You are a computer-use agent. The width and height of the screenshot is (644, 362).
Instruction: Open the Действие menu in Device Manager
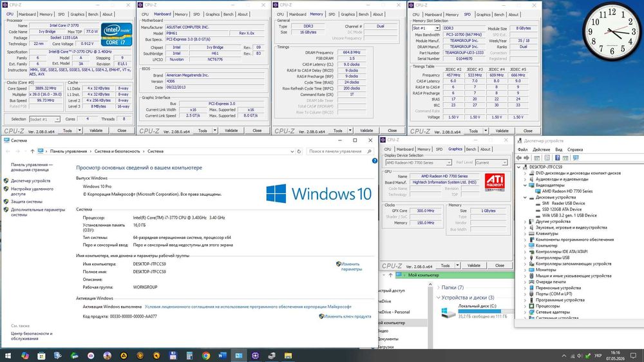click(x=541, y=149)
